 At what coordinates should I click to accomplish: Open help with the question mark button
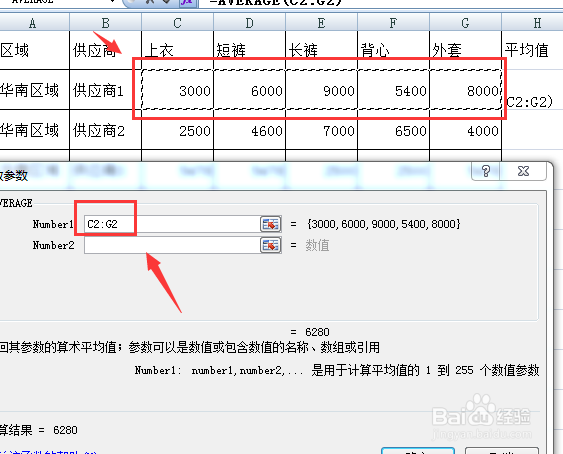pyautogui.click(x=485, y=171)
